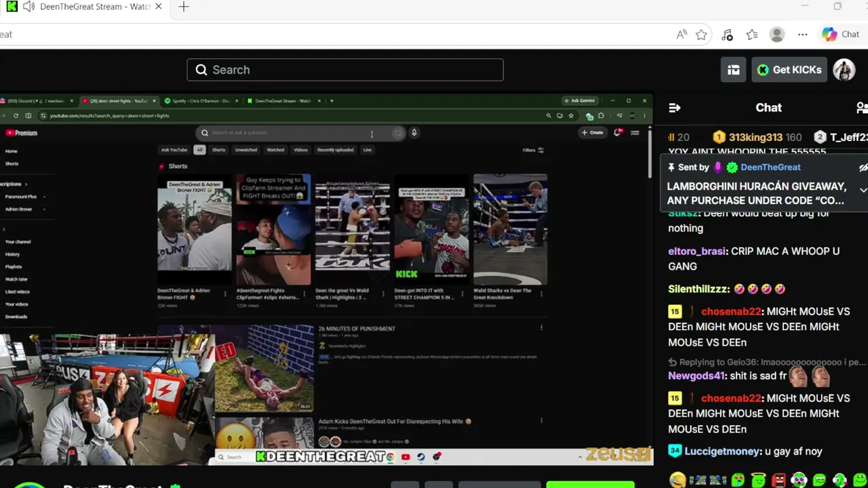Image resolution: width=868 pixels, height=488 pixels.
Task: Select the DeenTheGreat Stream Edge tab
Action: (85, 7)
